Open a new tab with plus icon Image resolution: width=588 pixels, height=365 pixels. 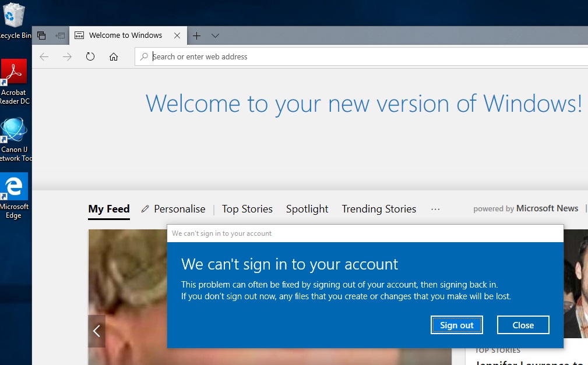tap(196, 36)
